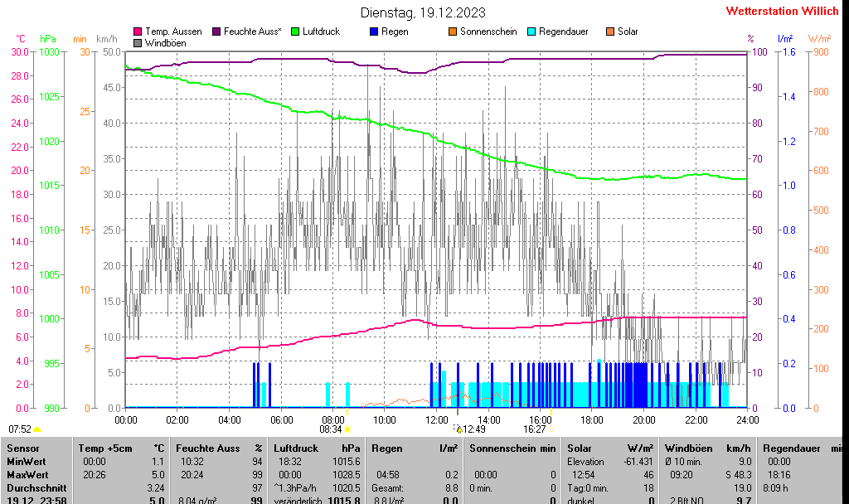Click the solar noon icon beside 12:49
Image resolution: width=849 pixels, height=504 pixels.
[x=458, y=429]
